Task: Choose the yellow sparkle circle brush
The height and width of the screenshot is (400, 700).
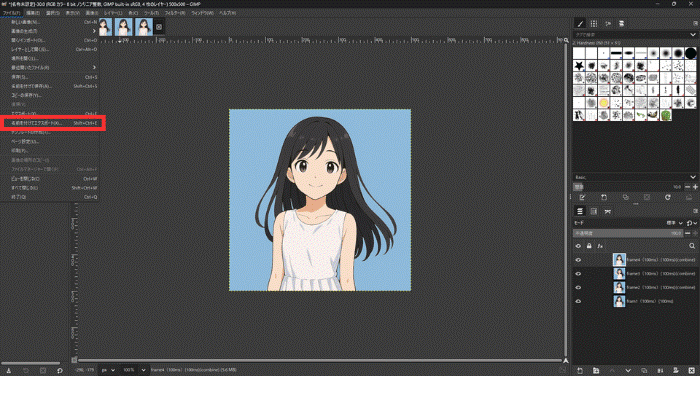Action: coord(604,103)
